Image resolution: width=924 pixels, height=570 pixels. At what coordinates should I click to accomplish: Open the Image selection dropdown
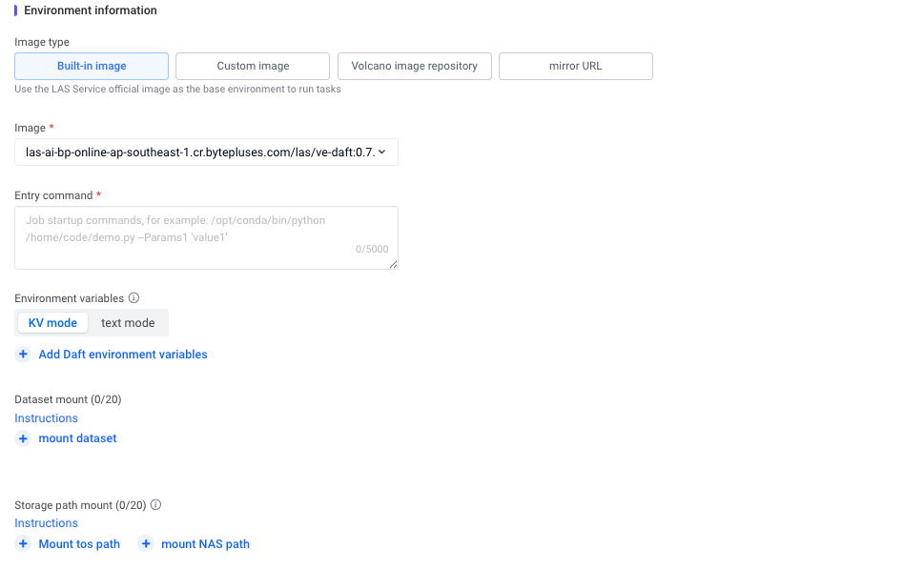pos(200,153)
